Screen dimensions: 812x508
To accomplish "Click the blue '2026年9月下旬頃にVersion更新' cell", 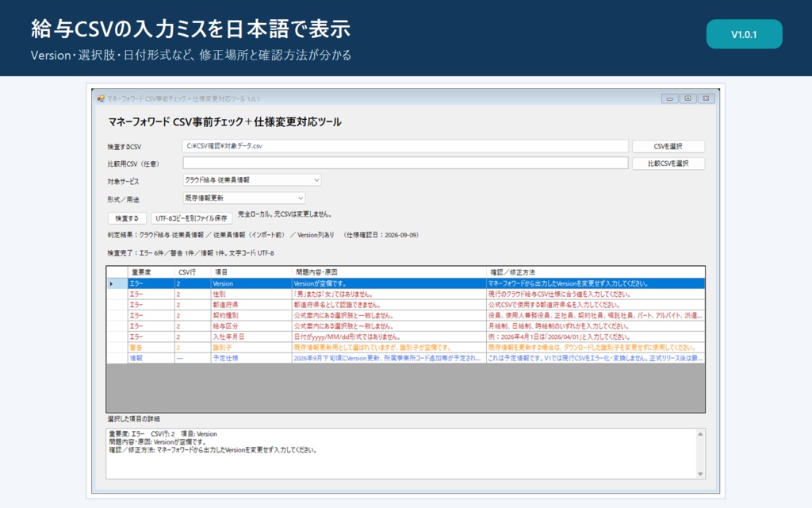I will click(x=389, y=358).
